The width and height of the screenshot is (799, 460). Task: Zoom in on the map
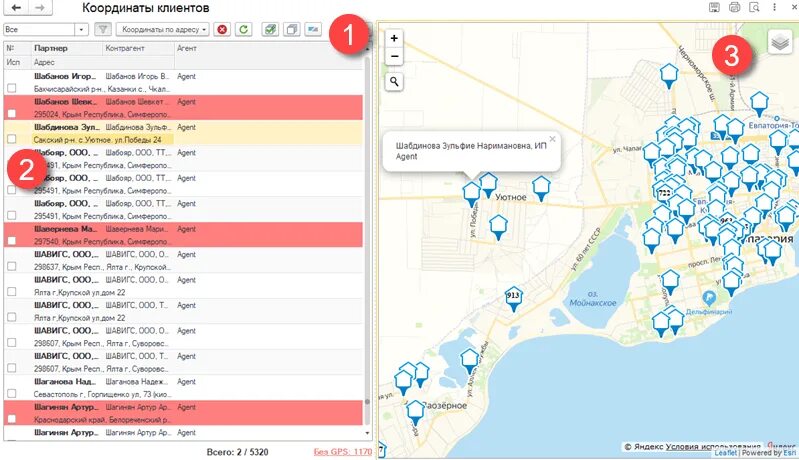point(394,38)
